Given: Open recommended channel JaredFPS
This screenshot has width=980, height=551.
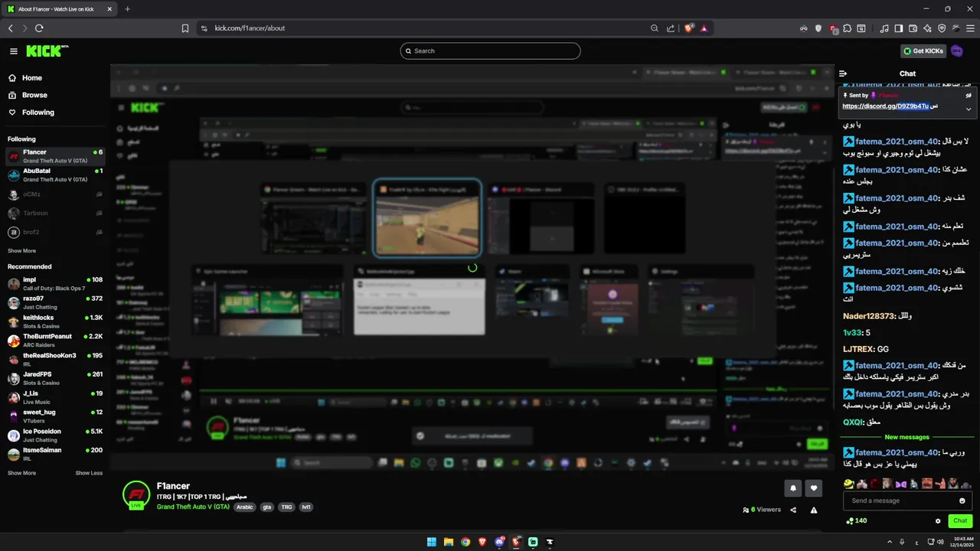Looking at the screenshot, I should 55,378.
